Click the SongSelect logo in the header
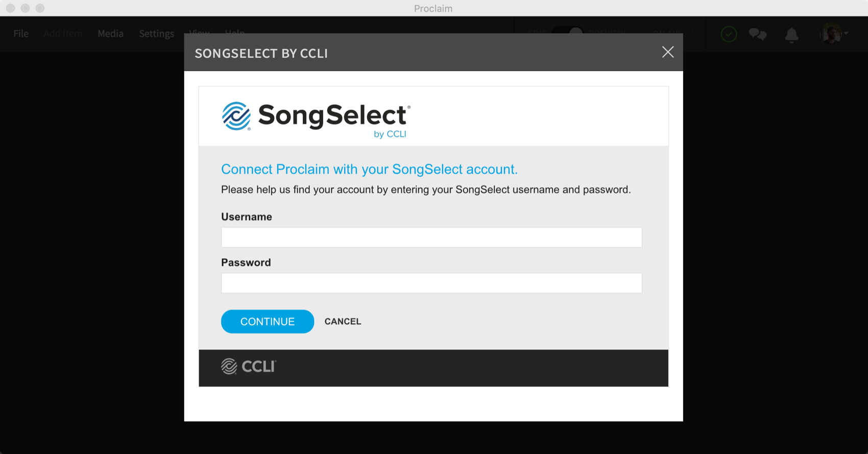The height and width of the screenshot is (454, 868). coord(315,118)
